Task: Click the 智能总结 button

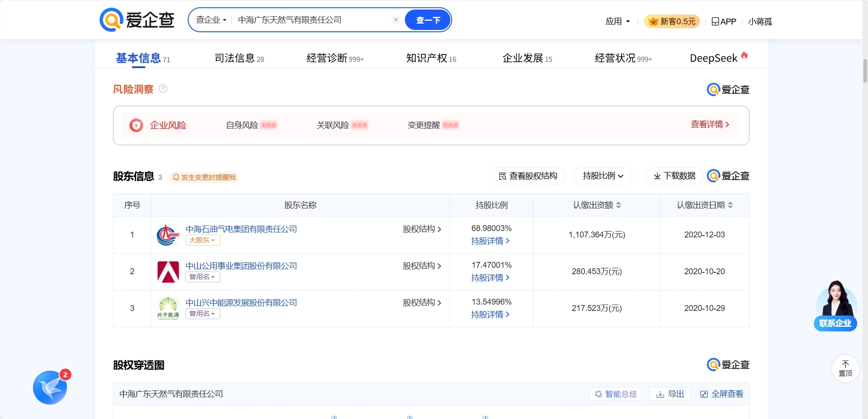Action: tap(616, 394)
